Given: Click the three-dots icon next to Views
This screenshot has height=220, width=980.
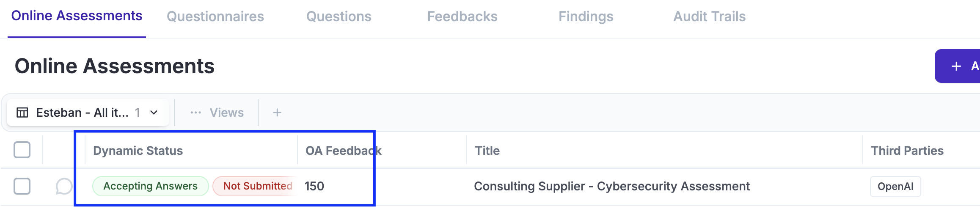Looking at the screenshot, I should click(x=195, y=113).
